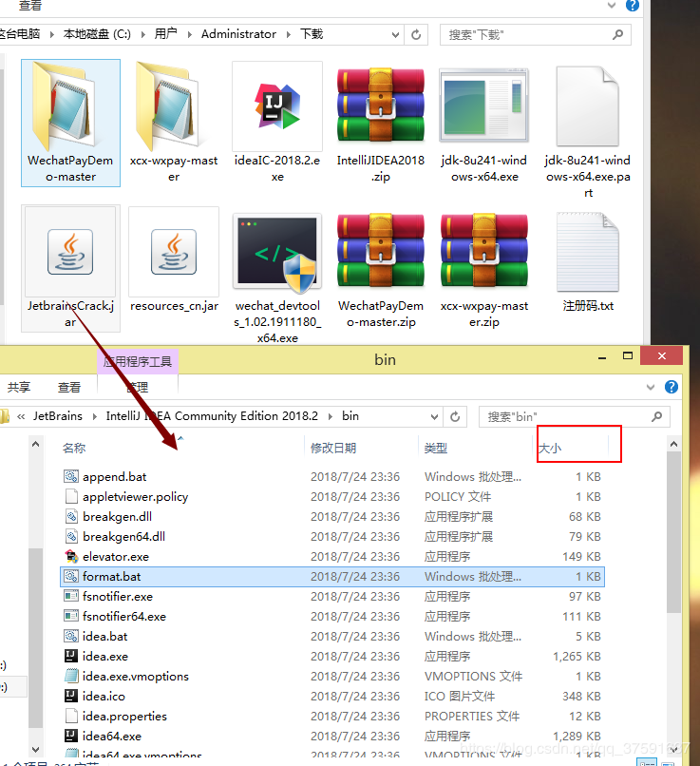
Task: Go to Administrator in the address bar
Action: click(238, 34)
